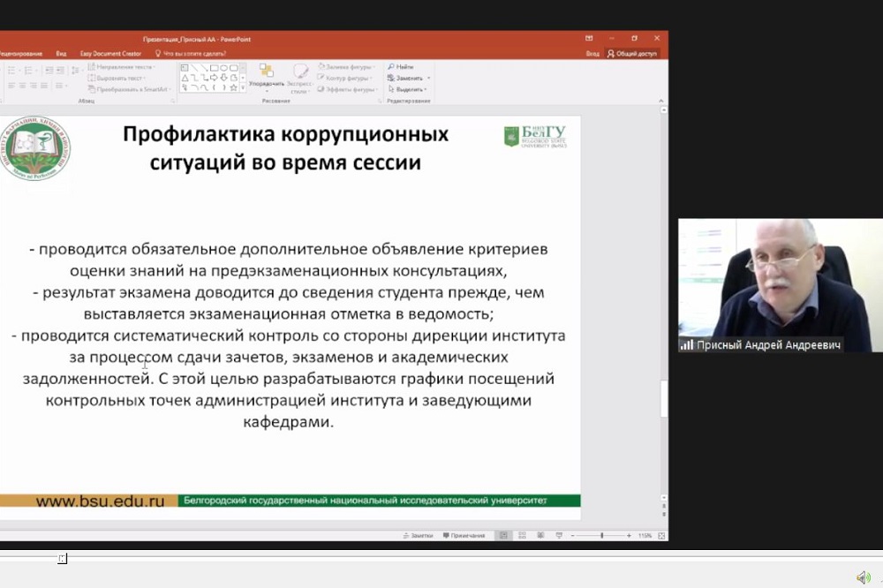Image resolution: width=883 pixels, height=588 pixels.
Task: Expand the Заменить dropdown arrow
Action: click(429, 78)
